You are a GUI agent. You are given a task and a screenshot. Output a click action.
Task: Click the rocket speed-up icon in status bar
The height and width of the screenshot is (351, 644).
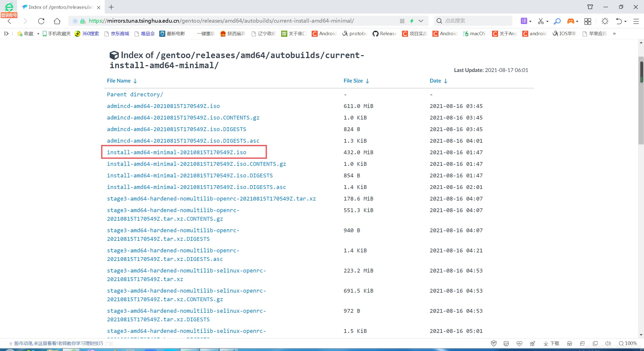(x=532, y=343)
